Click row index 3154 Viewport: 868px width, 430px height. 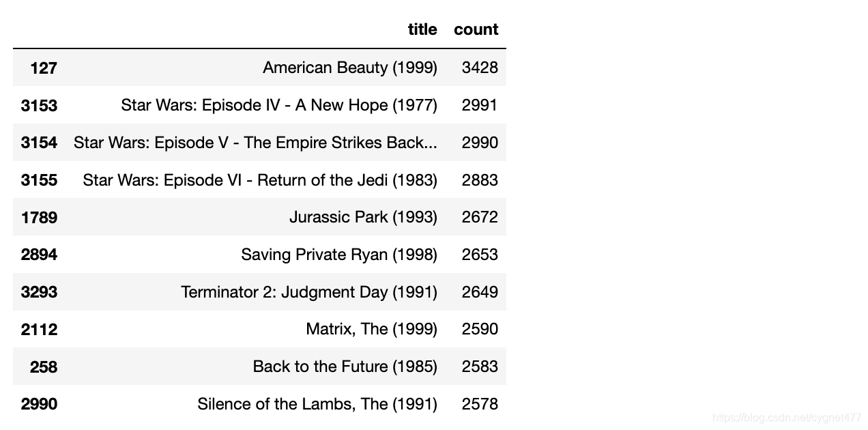tap(39, 143)
